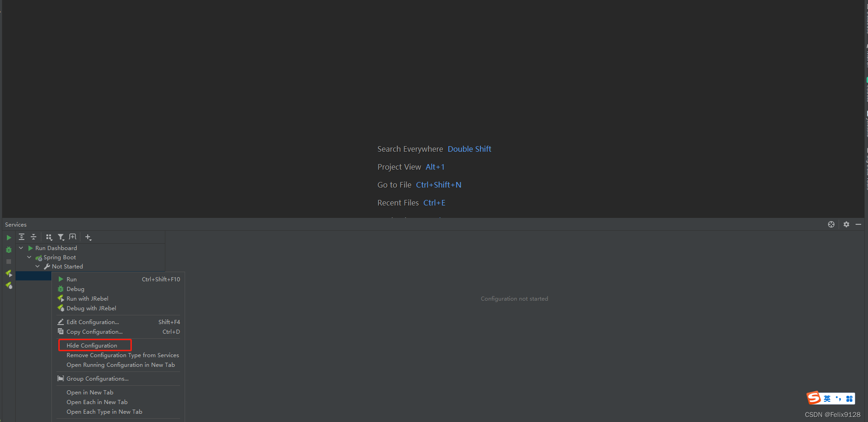Click the Collapse All toolbar icon
Image resolution: width=868 pixels, height=422 pixels.
point(34,237)
